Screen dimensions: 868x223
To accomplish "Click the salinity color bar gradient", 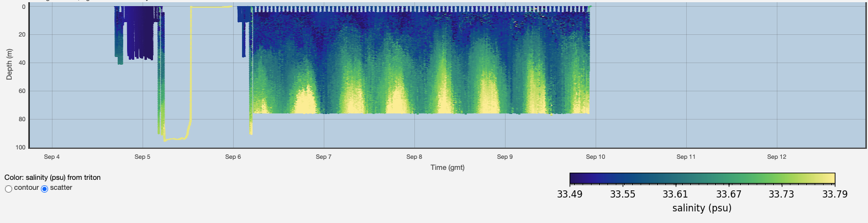I will (x=702, y=179).
